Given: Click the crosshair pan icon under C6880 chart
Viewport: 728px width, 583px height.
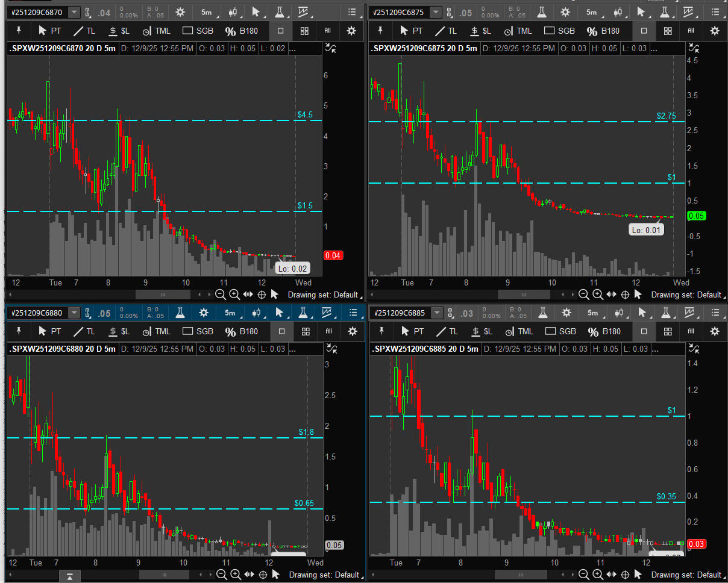Looking at the screenshot, I should pos(262,574).
